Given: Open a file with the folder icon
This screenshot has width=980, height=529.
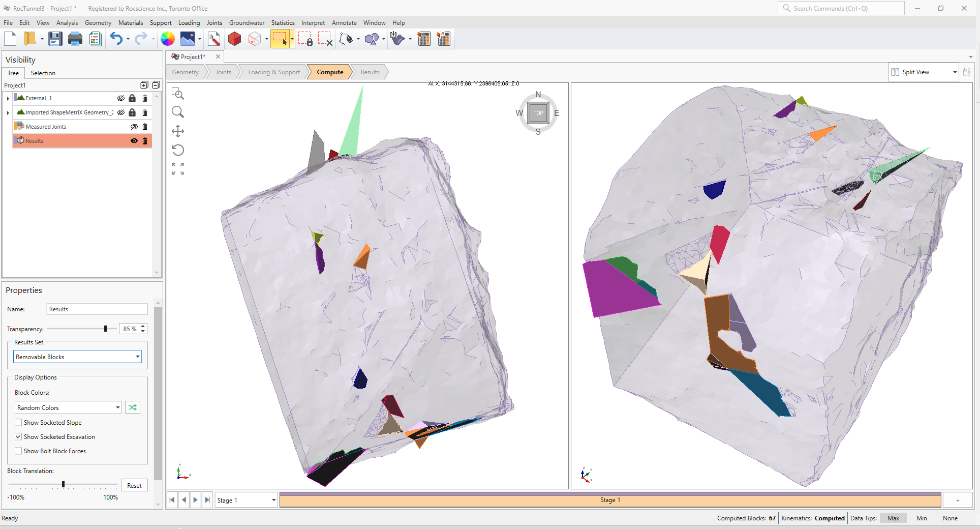Looking at the screenshot, I should point(30,39).
